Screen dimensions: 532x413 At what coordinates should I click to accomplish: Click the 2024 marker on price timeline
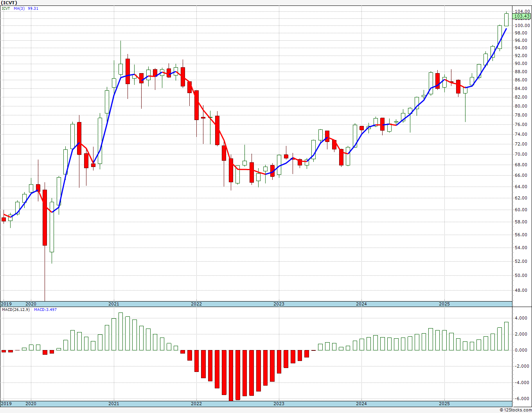pyautogui.click(x=361, y=304)
